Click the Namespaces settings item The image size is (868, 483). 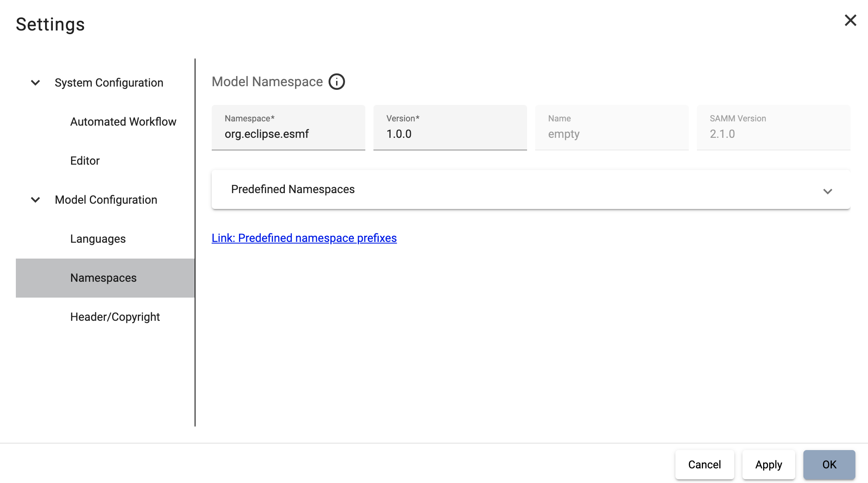[104, 277]
